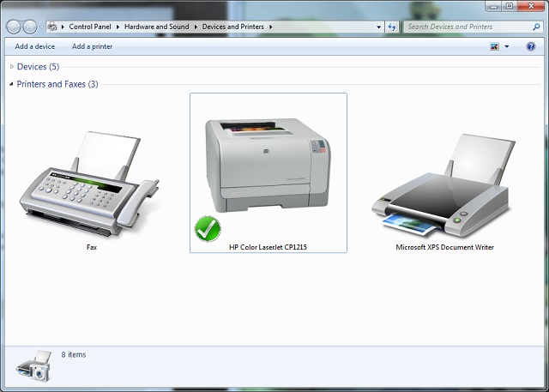Click the Change your view icon
Image resolution: width=549 pixels, height=392 pixels.
pyautogui.click(x=494, y=46)
